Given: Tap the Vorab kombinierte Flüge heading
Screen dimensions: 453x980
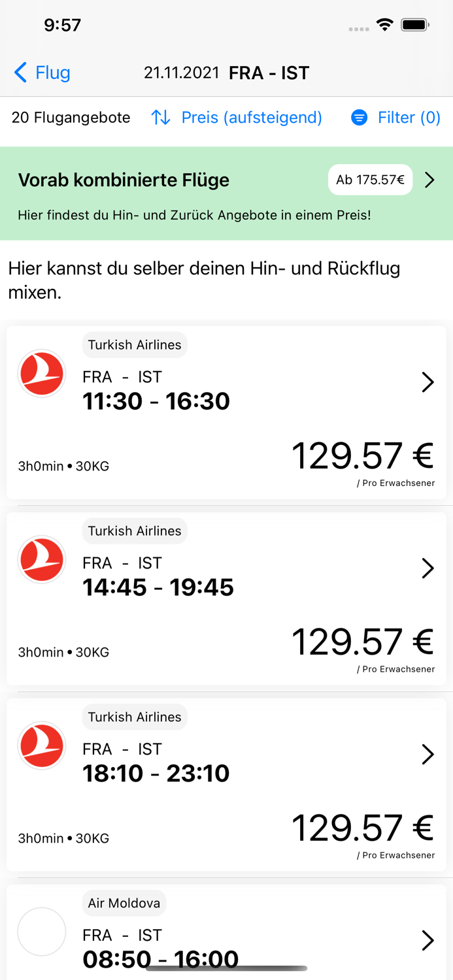Looking at the screenshot, I should tap(124, 180).
